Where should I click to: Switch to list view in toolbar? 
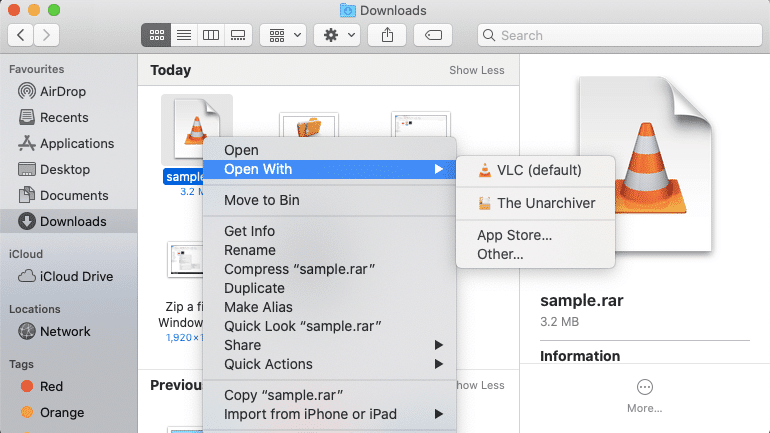click(x=183, y=35)
